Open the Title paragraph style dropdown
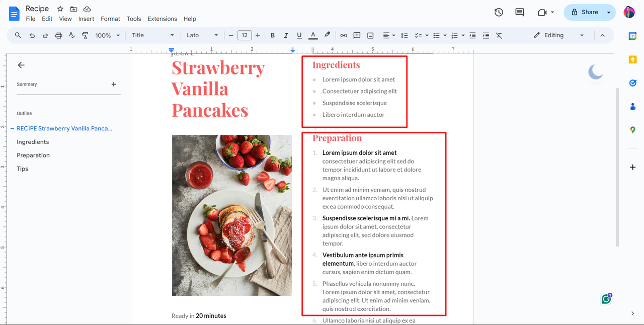The height and width of the screenshot is (325, 644). pyautogui.click(x=153, y=35)
